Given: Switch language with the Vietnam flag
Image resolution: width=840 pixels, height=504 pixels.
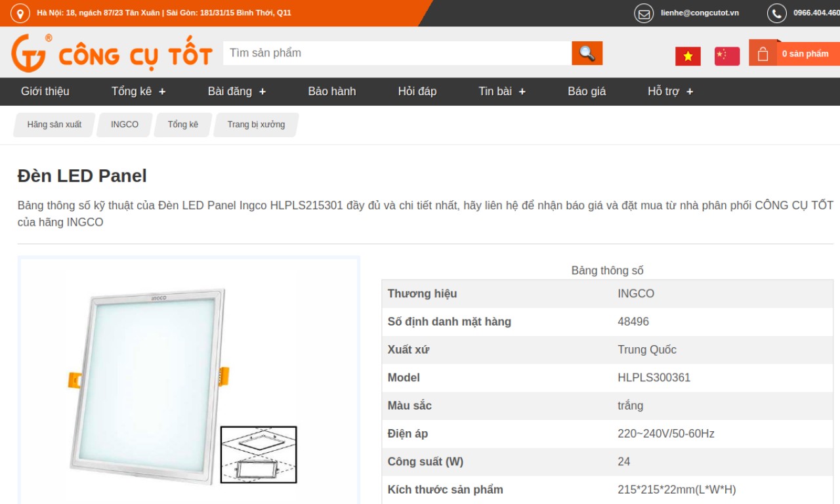Looking at the screenshot, I should (688, 56).
